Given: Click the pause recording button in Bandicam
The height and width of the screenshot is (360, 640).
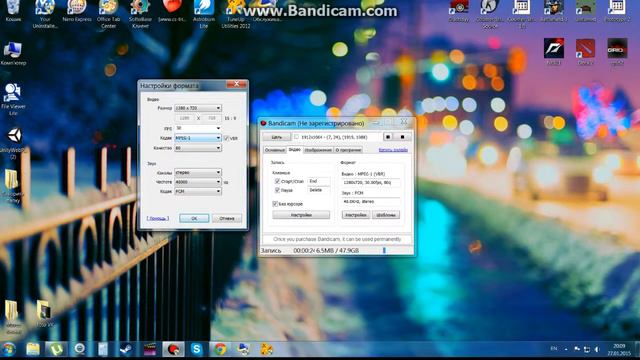Looking at the screenshot, I should pos(388,137).
